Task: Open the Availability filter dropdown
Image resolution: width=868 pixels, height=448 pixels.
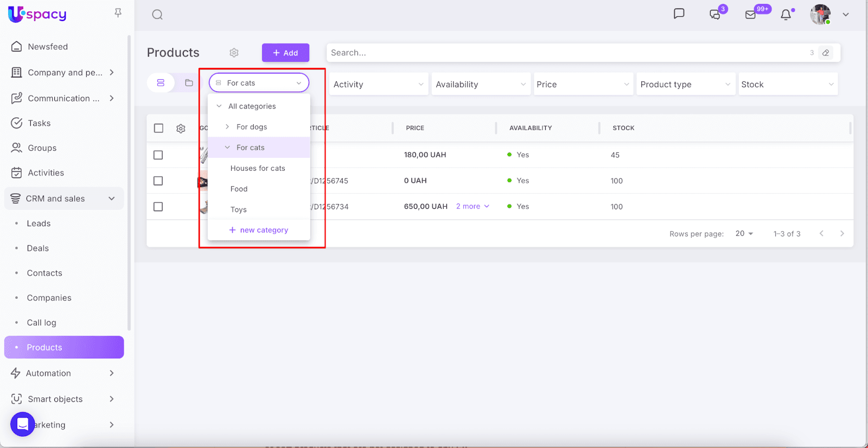Action: pos(481,84)
